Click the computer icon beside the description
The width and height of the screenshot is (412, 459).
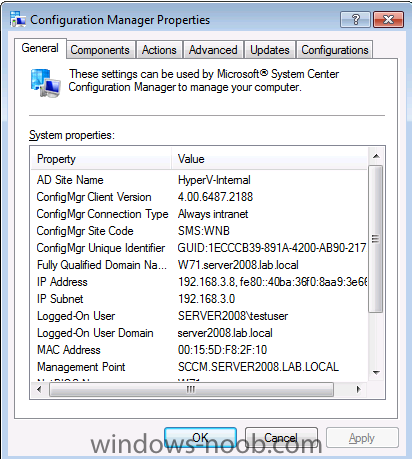point(46,83)
